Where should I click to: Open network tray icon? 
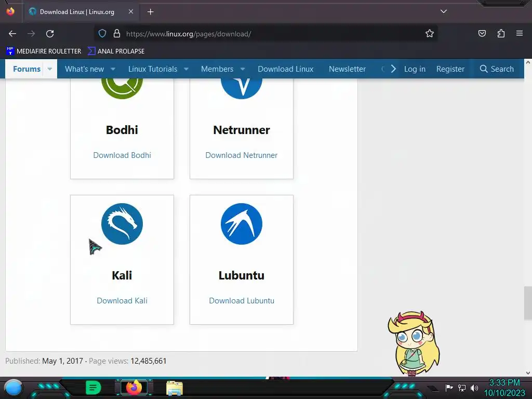coord(462,388)
